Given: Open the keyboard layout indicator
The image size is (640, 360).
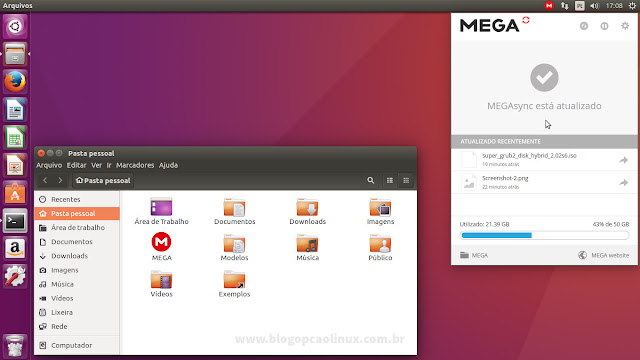Looking at the screenshot, I should point(580,6).
